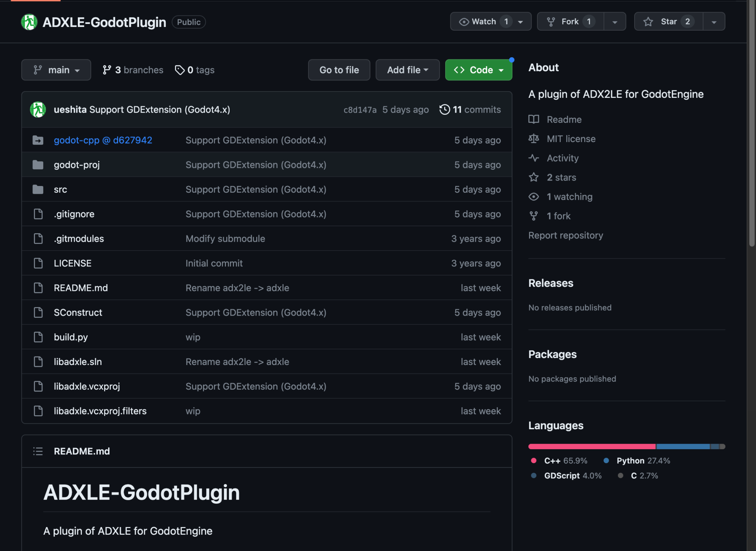Click the branches fork icon

[107, 70]
